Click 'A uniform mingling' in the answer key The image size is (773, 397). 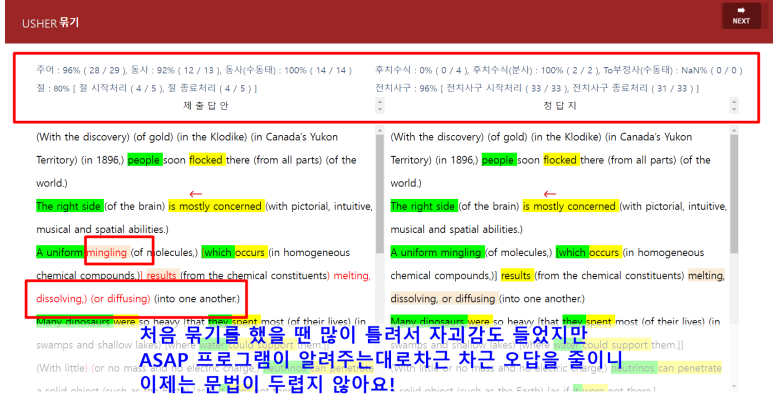pos(437,253)
